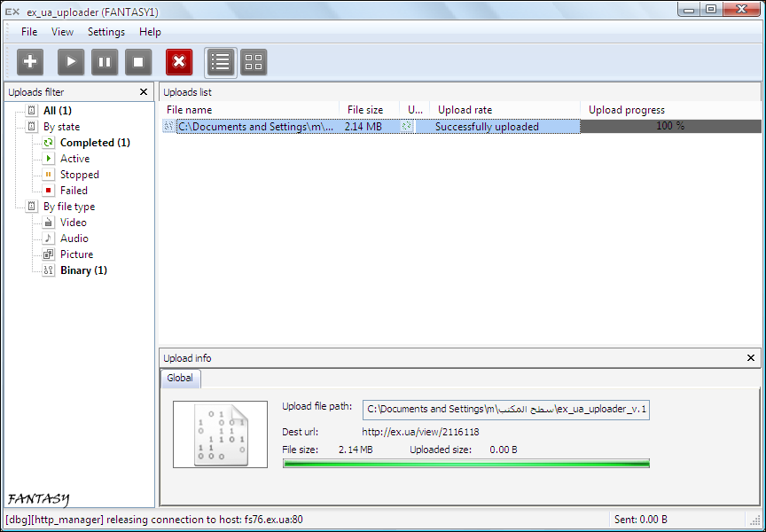This screenshot has height=532, width=766.
Task: Switch to thumbnail grid view mode
Action: point(254,62)
